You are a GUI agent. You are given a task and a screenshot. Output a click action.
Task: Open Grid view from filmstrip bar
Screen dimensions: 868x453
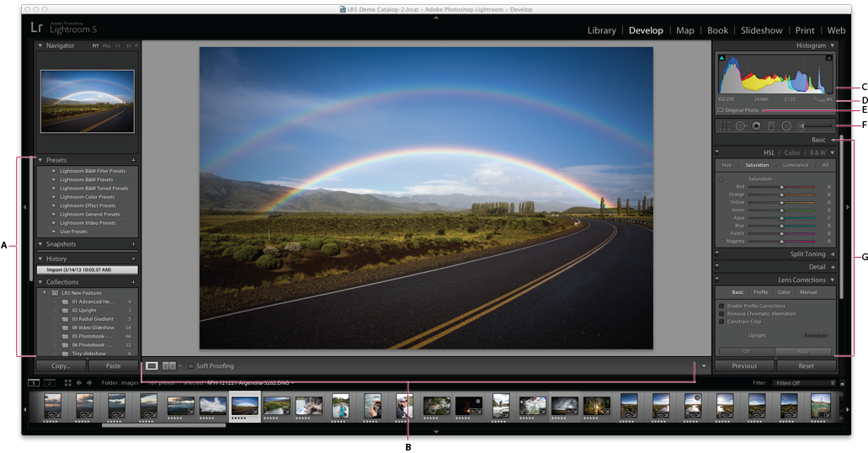pyautogui.click(x=67, y=382)
